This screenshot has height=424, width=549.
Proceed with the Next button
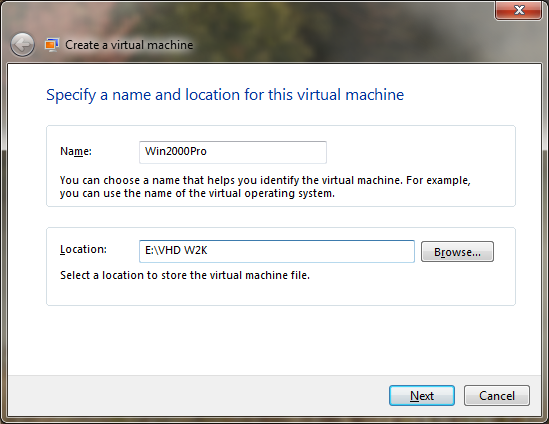pos(422,396)
